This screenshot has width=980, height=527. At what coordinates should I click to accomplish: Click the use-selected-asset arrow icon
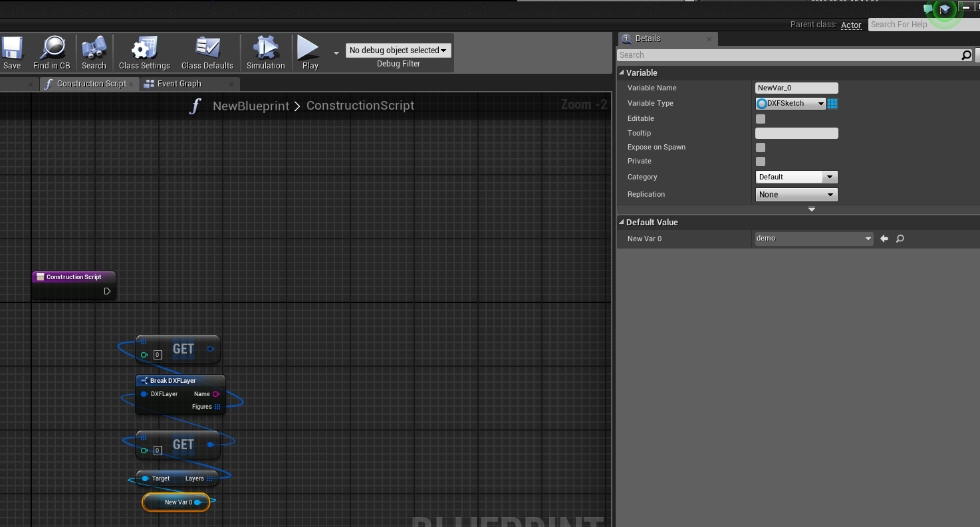pos(884,239)
